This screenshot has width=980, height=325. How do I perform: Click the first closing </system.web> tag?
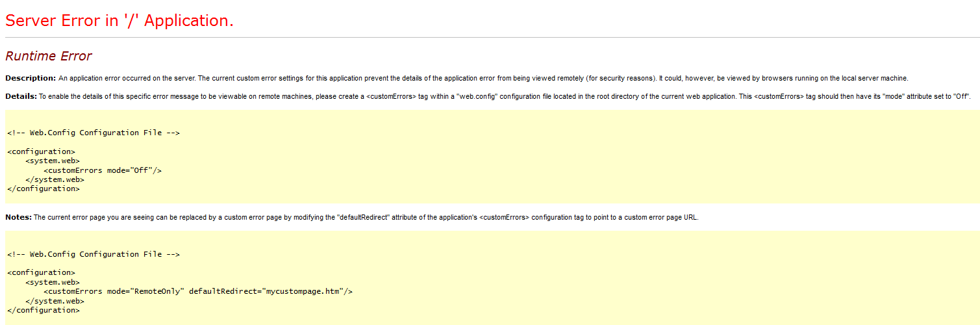coord(55,179)
